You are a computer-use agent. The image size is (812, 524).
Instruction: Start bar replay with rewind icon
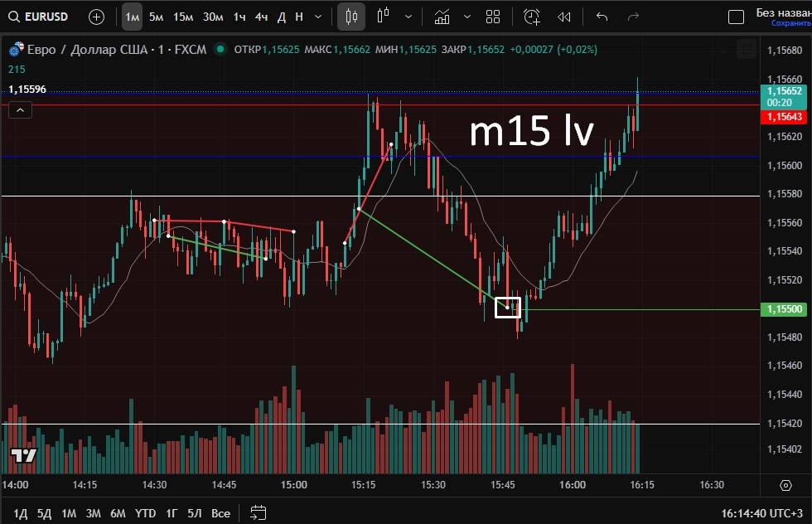(x=564, y=17)
